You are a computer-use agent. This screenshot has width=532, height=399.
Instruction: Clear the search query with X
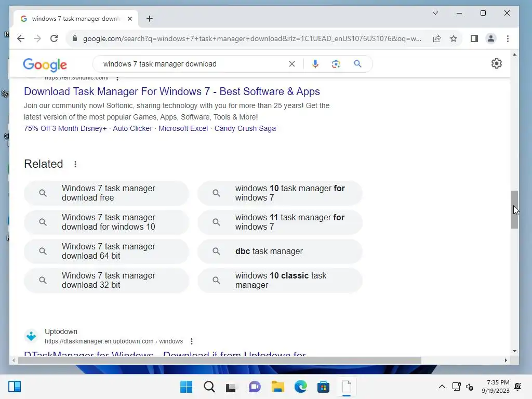[292, 64]
